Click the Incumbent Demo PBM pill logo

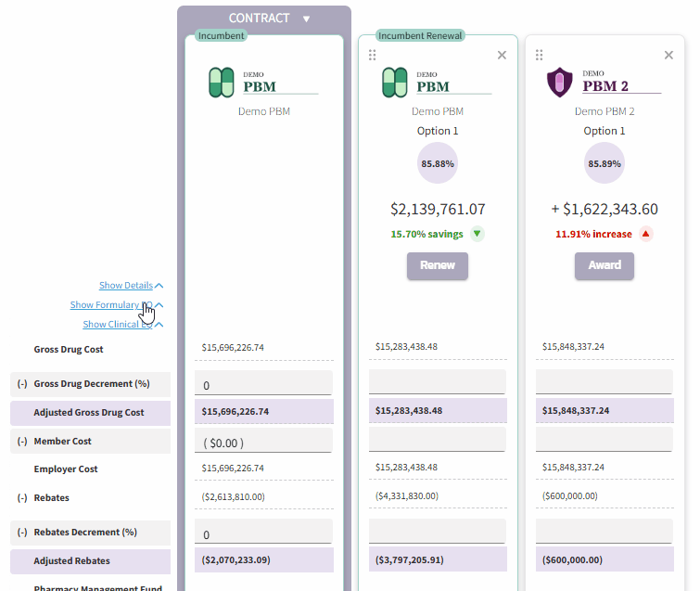222,83
